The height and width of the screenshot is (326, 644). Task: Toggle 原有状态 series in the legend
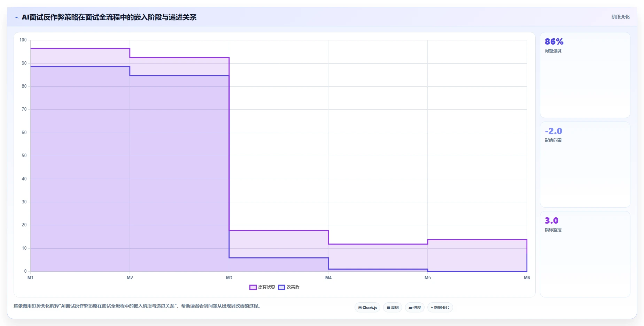[262, 287]
